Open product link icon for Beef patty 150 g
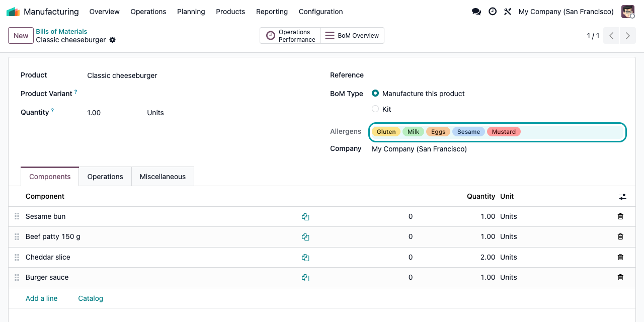Viewport: 644px width, 322px height. (x=305, y=237)
